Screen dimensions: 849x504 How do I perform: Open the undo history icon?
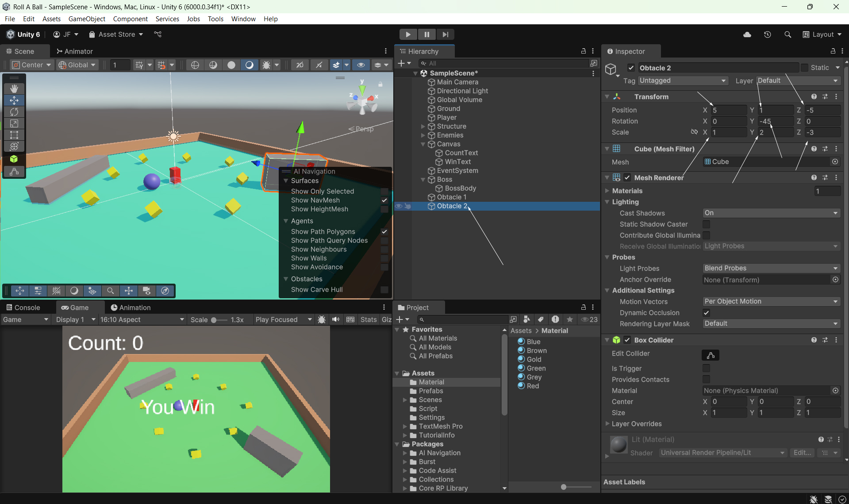tap(768, 35)
